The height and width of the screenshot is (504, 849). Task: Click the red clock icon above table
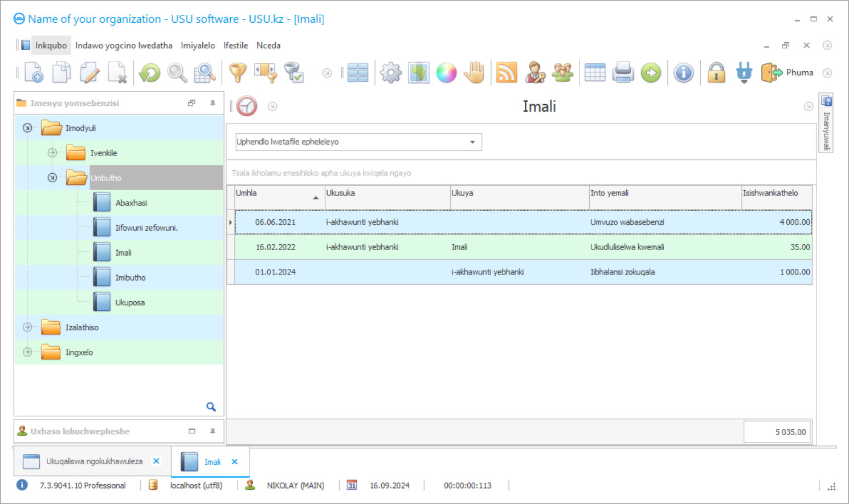tap(247, 106)
